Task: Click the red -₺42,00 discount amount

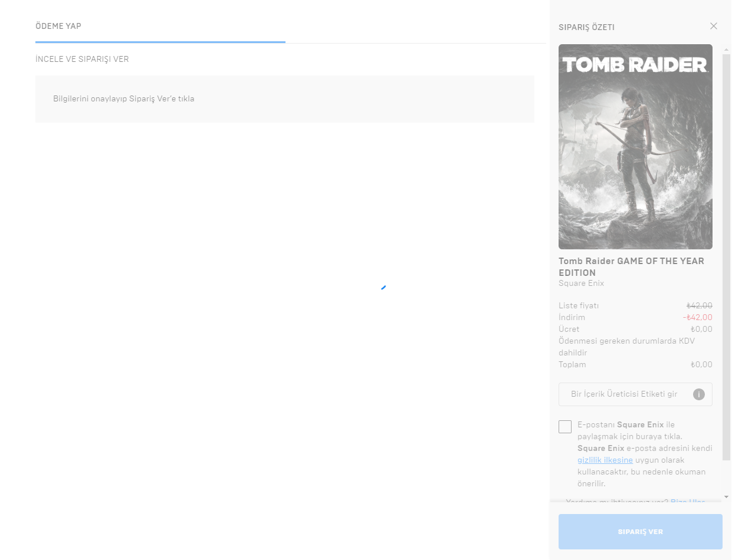Action: pos(697,317)
